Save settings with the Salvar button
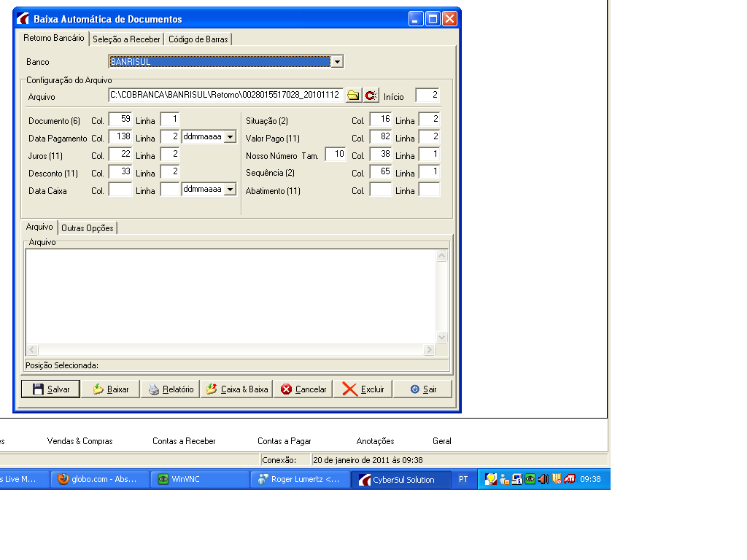The height and width of the screenshot is (560, 747). pos(50,389)
